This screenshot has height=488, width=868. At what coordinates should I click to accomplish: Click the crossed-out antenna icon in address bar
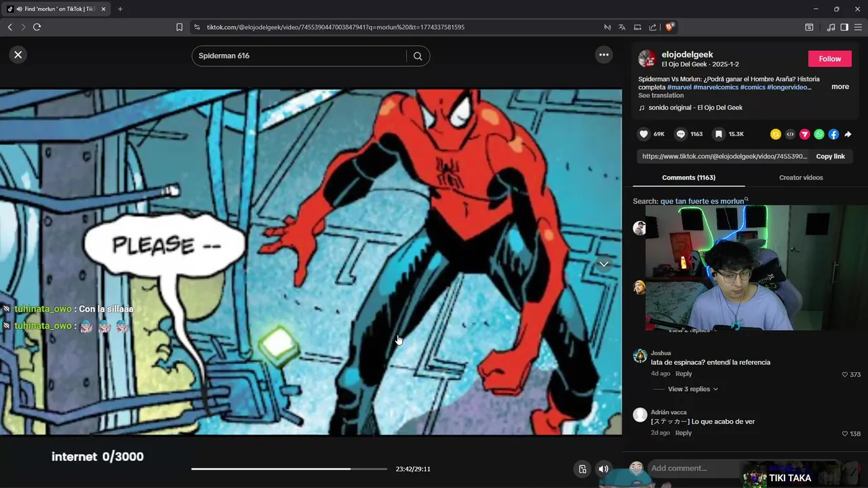[608, 27]
